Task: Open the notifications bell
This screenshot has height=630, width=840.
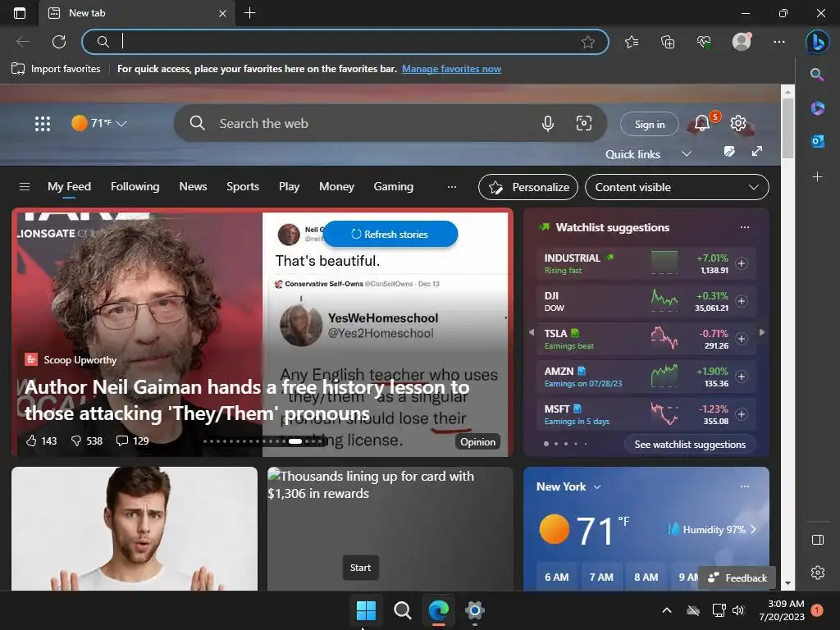Action: [x=702, y=123]
